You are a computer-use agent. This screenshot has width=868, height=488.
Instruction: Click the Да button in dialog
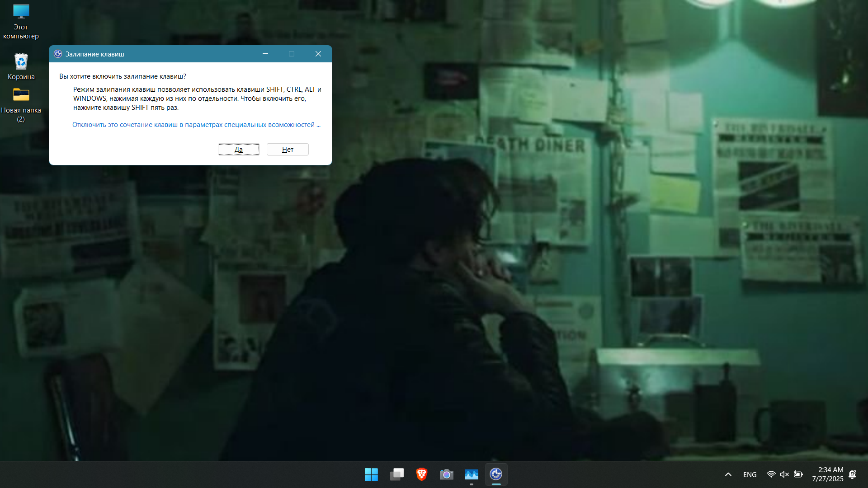coord(239,150)
